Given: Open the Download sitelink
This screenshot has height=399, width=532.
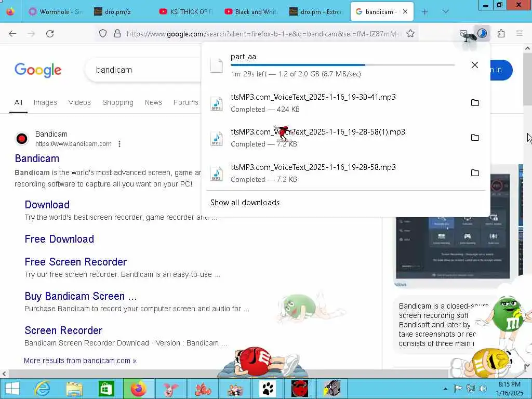Looking at the screenshot, I should pyautogui.click(x=47, y=205).
